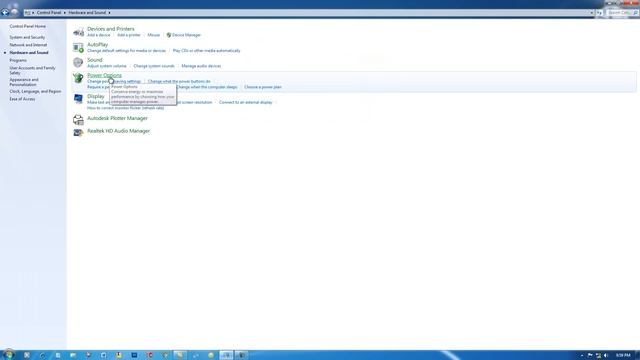The width and height of the screenshot is (640, 360).
Task: Open the Programs category
Action: tap(18, 60)
